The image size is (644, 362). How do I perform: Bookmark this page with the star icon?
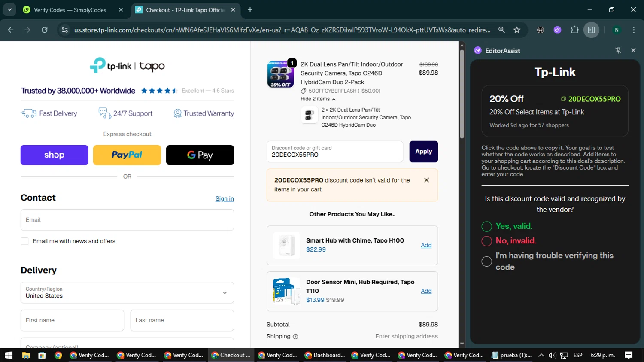517,30
